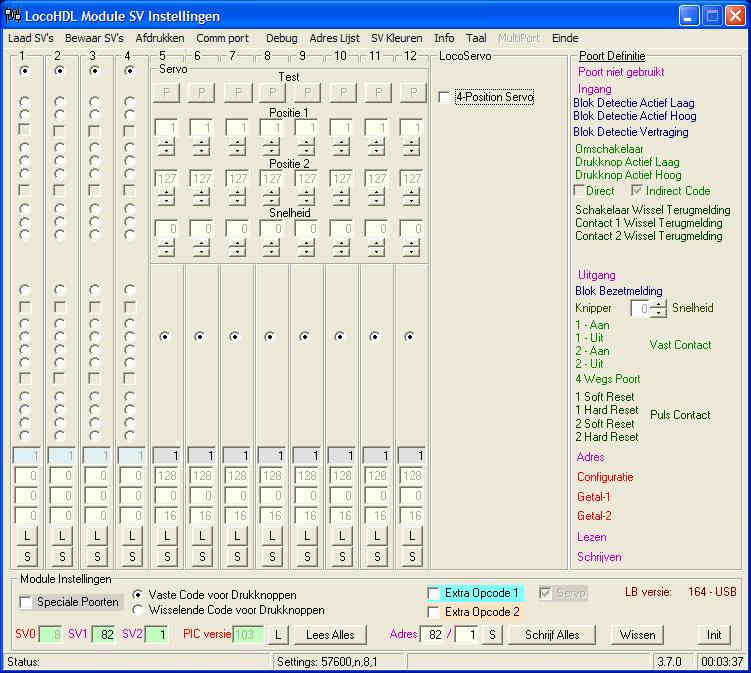Open the Comm port menu
This screenshot has width=751, height=673.
(x=223, y=38)
